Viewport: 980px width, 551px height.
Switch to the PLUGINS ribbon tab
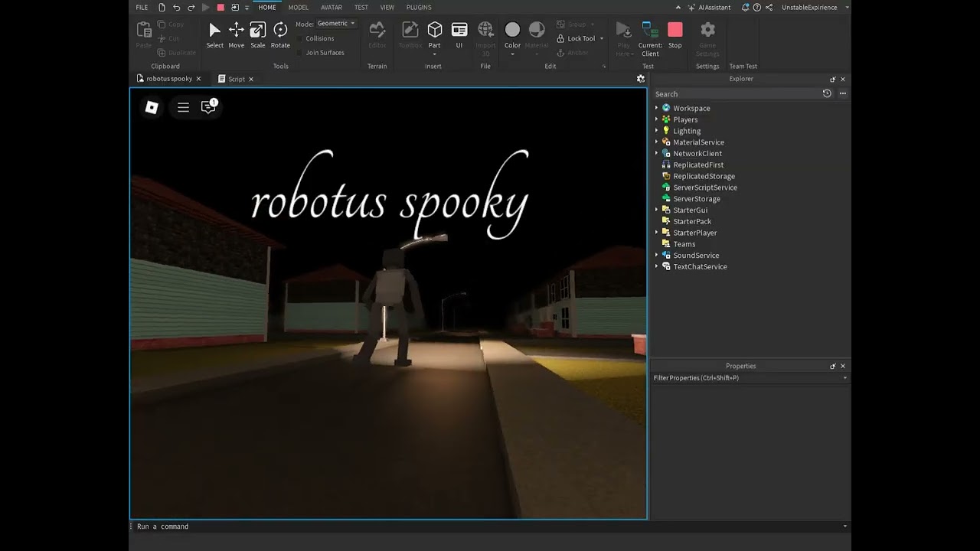(419, 7)
